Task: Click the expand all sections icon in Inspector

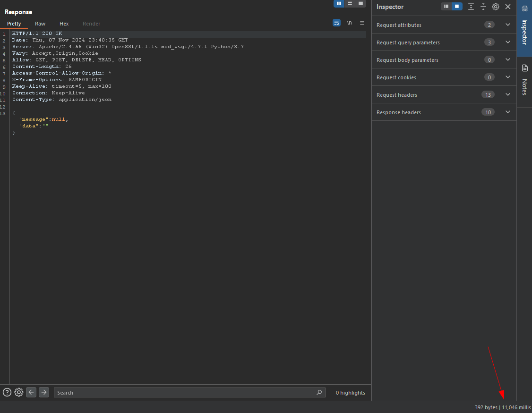Action: coord(471,7)
